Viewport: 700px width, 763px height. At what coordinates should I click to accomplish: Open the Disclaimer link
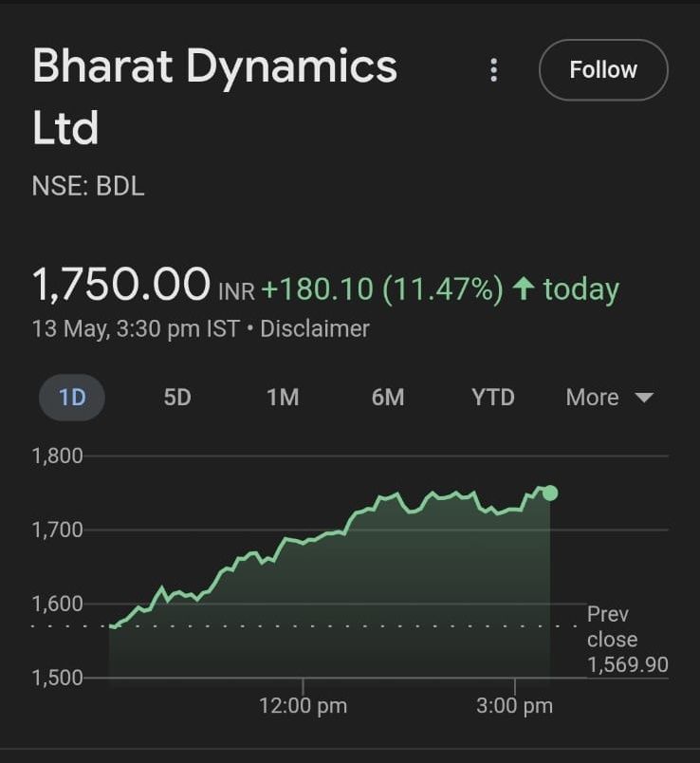315,329
